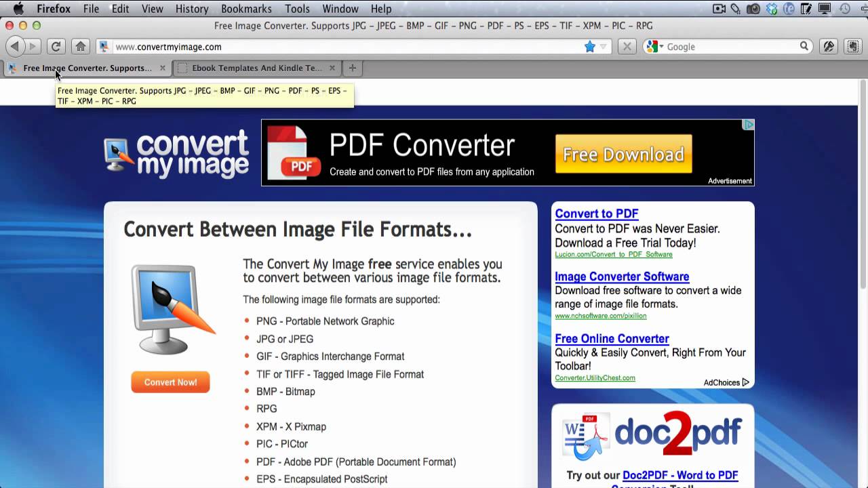
Task: Open the History menu
Action: 192,9
